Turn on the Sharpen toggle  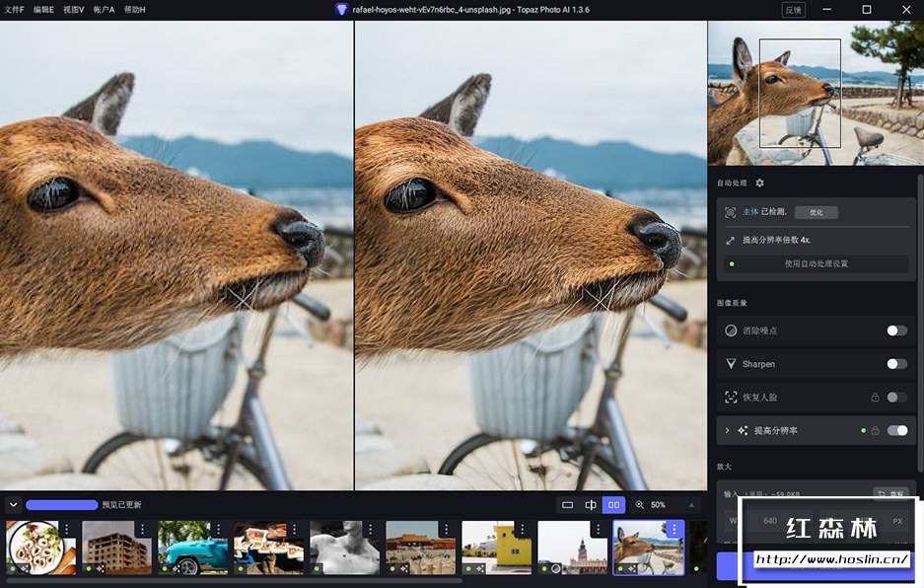click(x=896, y=364)
